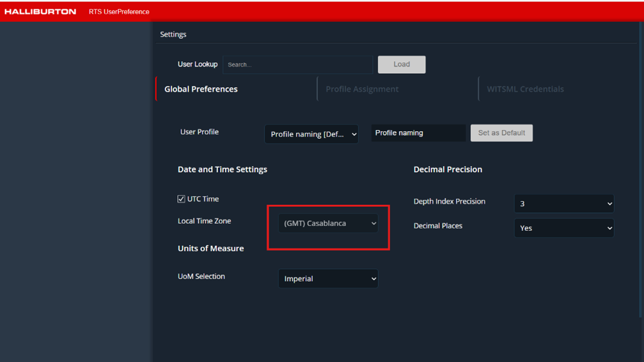Expand the User Profile dropdown

[311, 134]
